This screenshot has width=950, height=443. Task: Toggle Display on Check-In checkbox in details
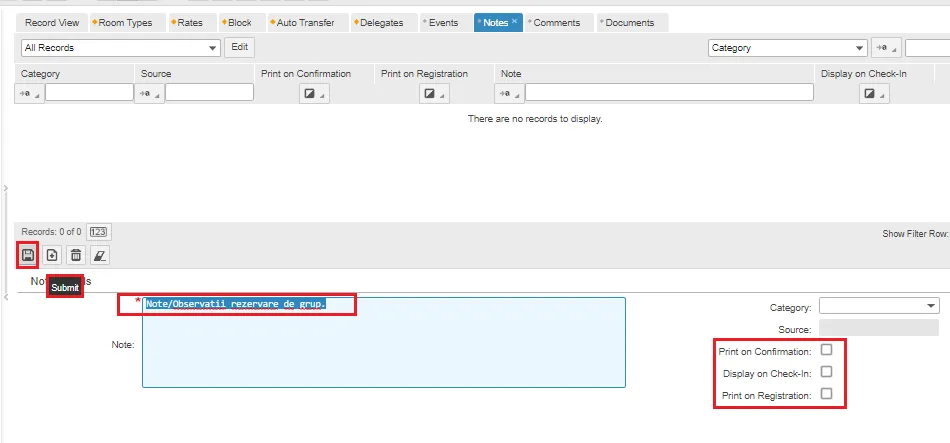click(x=826, y=371)
